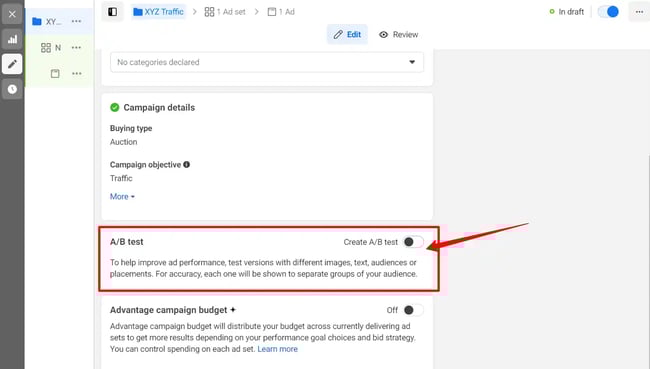Open the XYZ Traffic breadcrumb
The width and height of the screenshot is (650, 369).
(x=158, y=12)
